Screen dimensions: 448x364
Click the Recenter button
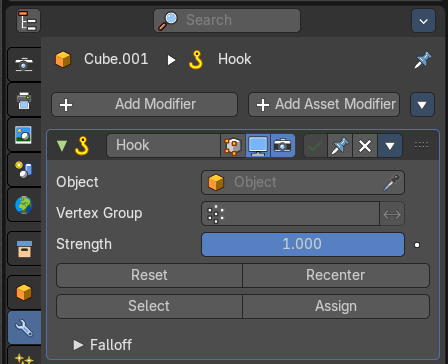[x=336, y=275]
